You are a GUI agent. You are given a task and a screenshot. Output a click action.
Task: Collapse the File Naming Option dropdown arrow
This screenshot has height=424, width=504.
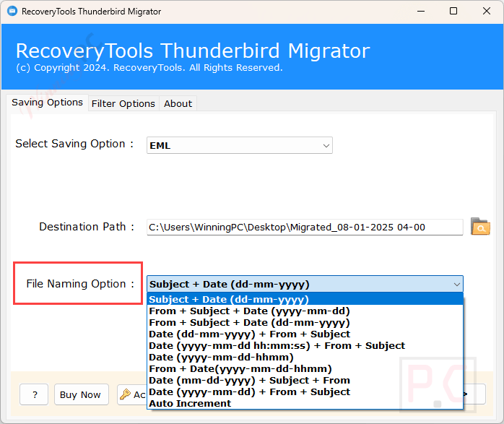(x=456, y=285)
